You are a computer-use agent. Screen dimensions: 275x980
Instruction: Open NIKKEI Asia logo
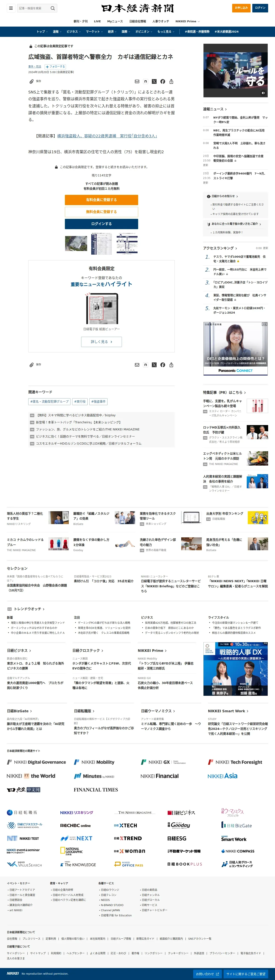click(x=223, y=776)
